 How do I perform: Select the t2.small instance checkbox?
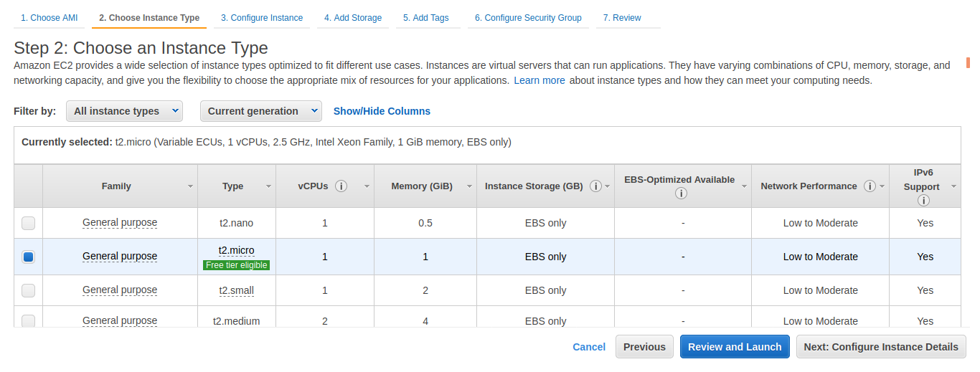click(28, 290)
